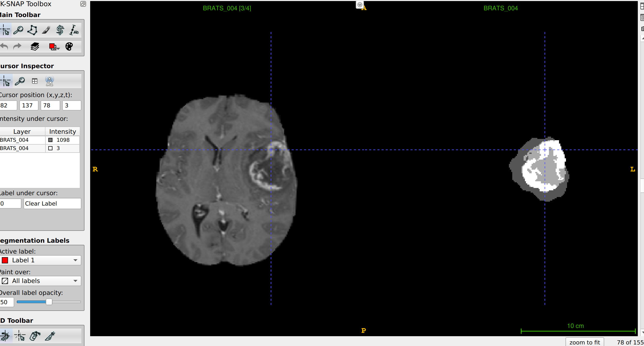Toggle the collaborative sync inspector page
Image resolution: width=644 pixels, height=346 pixels.
(x=49, y=81)
